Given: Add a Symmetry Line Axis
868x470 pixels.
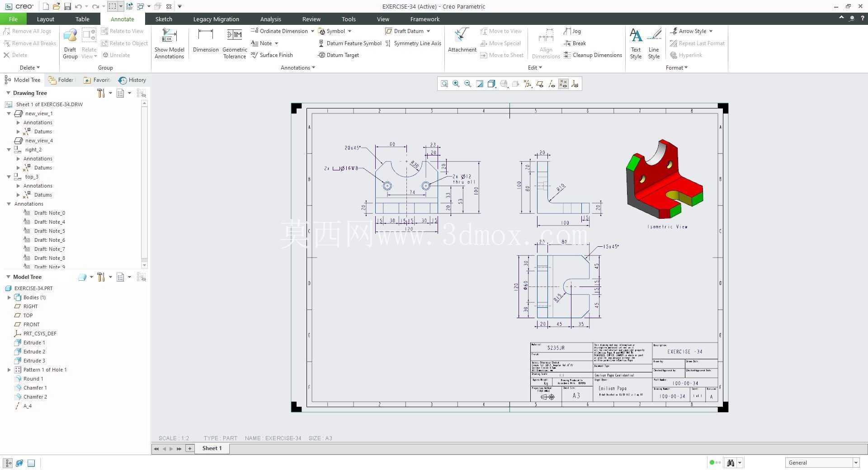Looking at the screenshot, I should coord(413,43).
